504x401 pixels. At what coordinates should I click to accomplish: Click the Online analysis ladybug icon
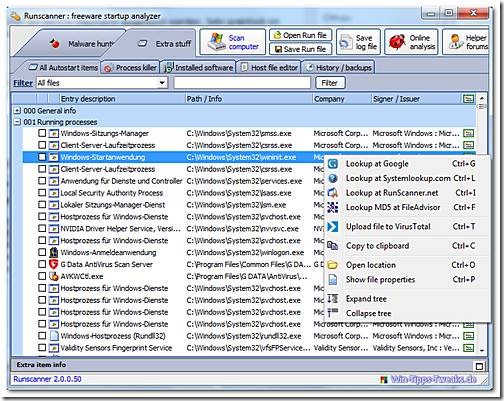point(397,42)
